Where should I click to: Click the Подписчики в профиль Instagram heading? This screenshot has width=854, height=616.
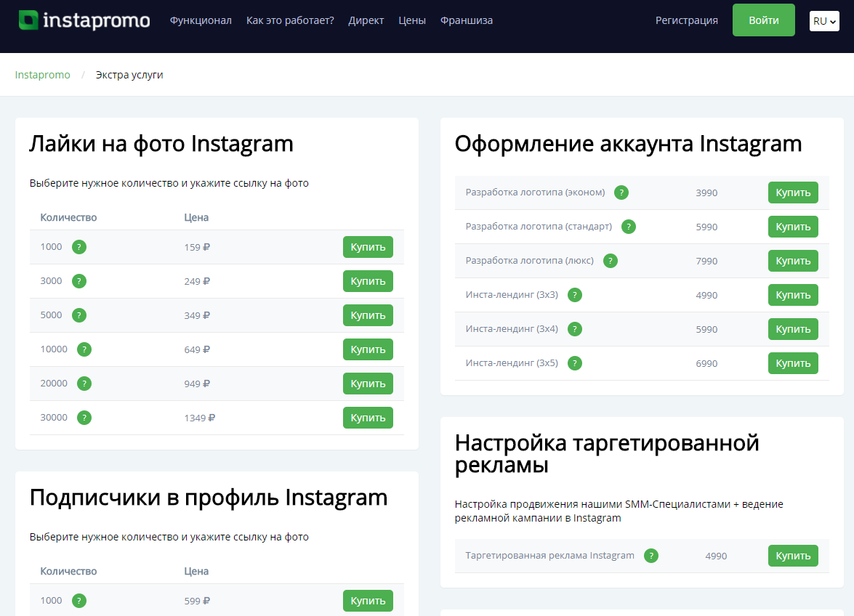tap(209, 498)
